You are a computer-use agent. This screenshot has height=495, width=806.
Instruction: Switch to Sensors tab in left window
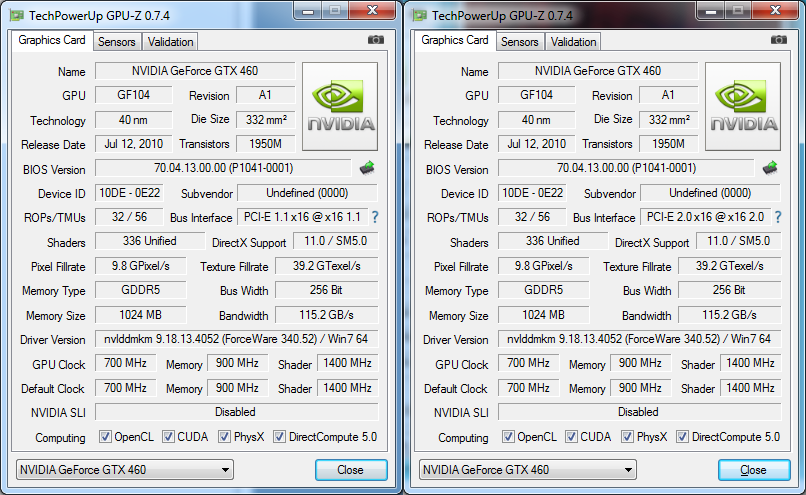(117, 42)
